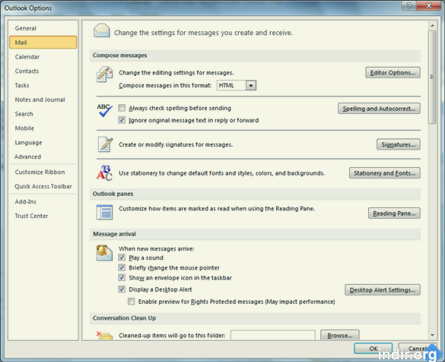Click the Reading Pane layout icon
The width and height of the screenshot is (445, 362).
click(x=105, y=212)
